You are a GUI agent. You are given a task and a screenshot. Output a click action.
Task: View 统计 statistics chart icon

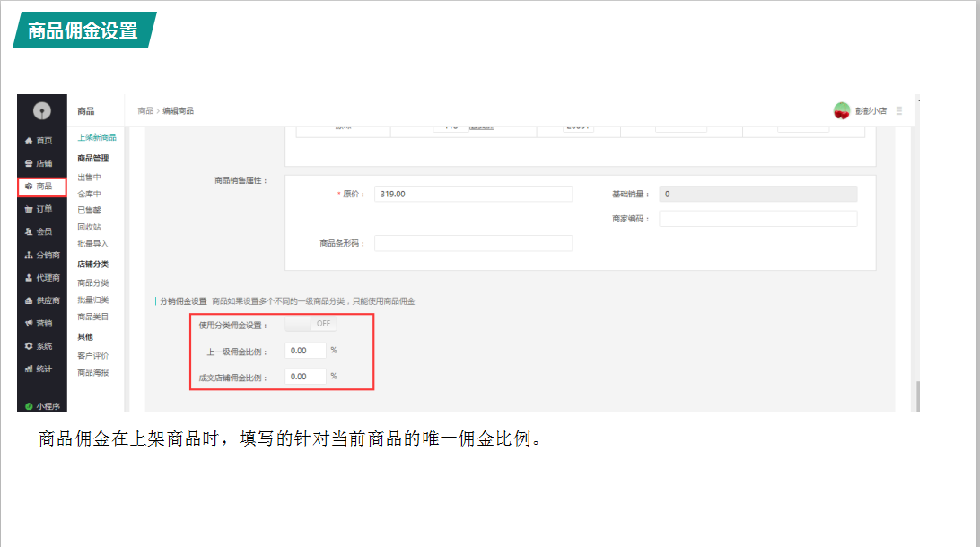pos(29,369)
